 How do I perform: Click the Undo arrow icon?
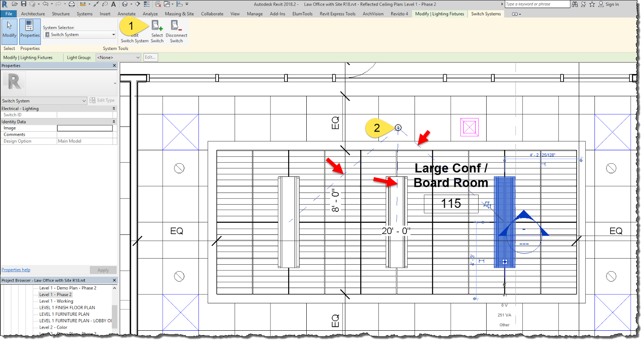[x=45, y=4]
